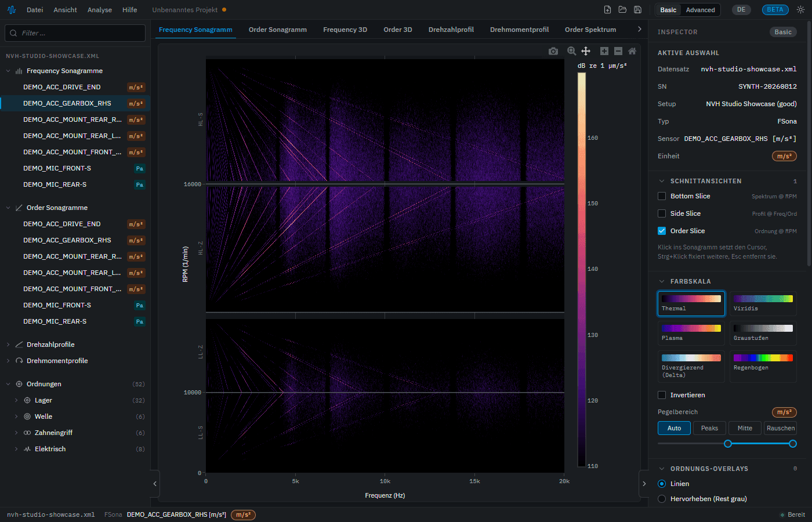
Task: Toggle language via the DE pill
Action: (x=741, y=10)
